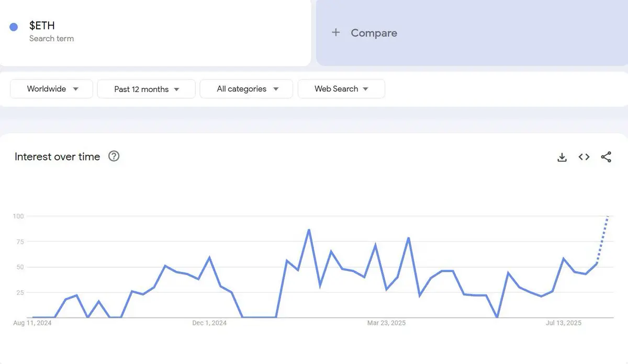Open the All categories dropdown
This screenshot has height=364, width=628.
coord(246,89)
